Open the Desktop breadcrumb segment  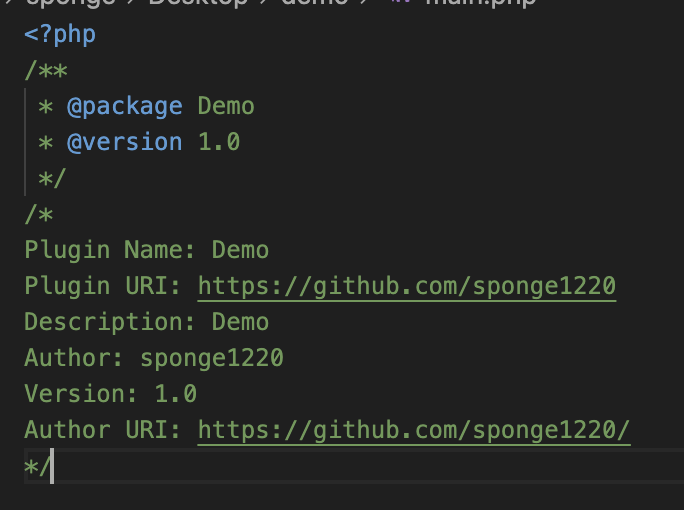pos(198,3)
